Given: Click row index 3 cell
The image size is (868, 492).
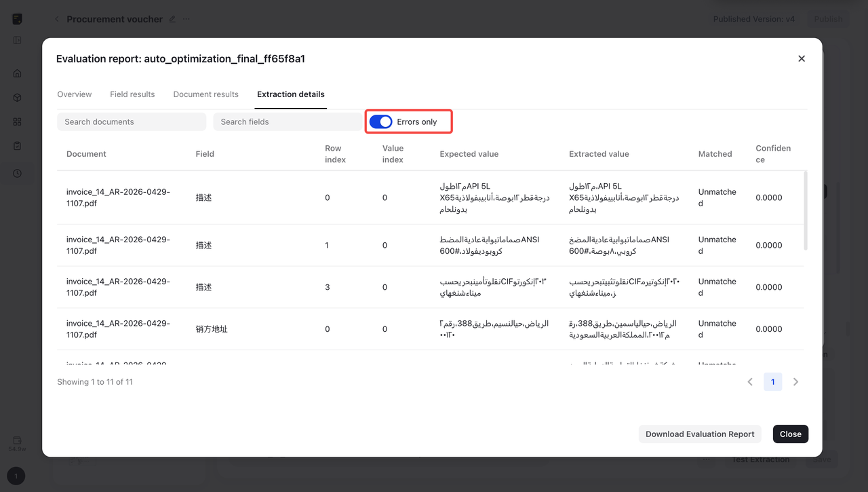Looking at the screenshot, I should tap(328, 287).
